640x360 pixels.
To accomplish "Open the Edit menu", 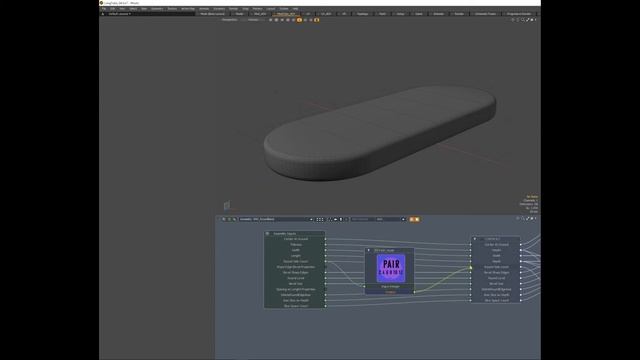I will click(113, 9).
